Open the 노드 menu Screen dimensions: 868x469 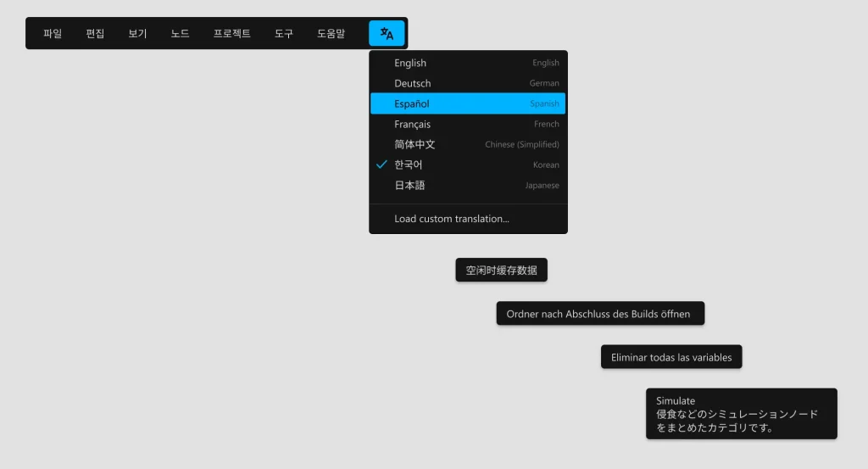180,34
